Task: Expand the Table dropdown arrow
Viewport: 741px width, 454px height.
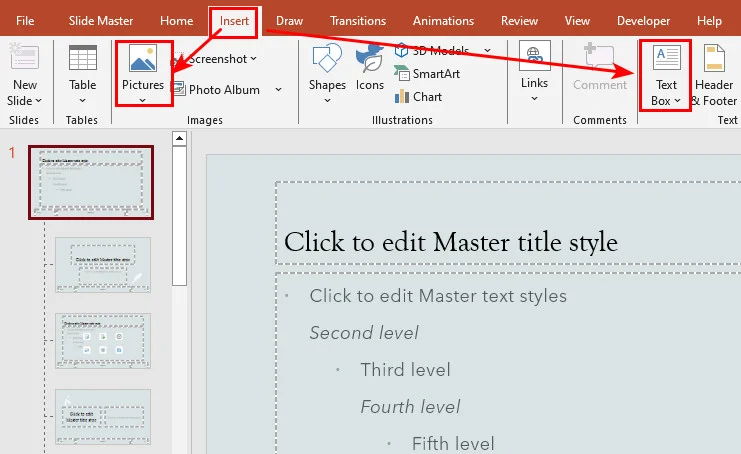Action: [83, 100]
